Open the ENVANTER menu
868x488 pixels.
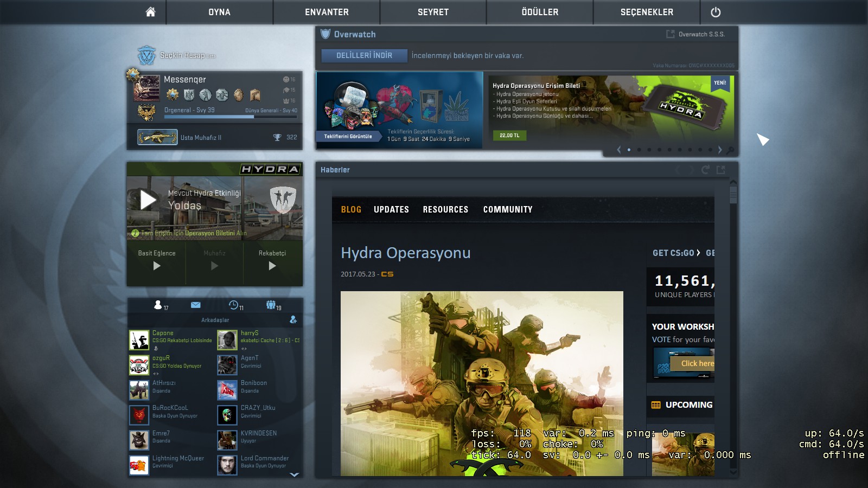327,12
